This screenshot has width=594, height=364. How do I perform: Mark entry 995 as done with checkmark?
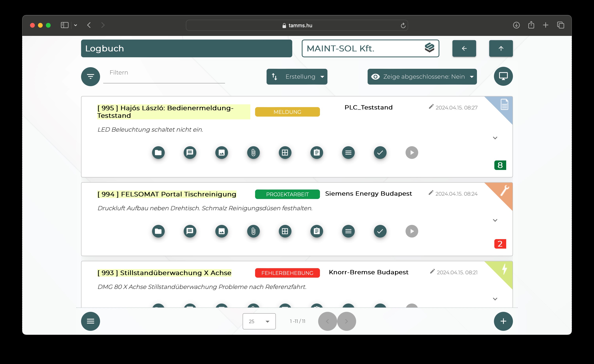tap(380, 153)
